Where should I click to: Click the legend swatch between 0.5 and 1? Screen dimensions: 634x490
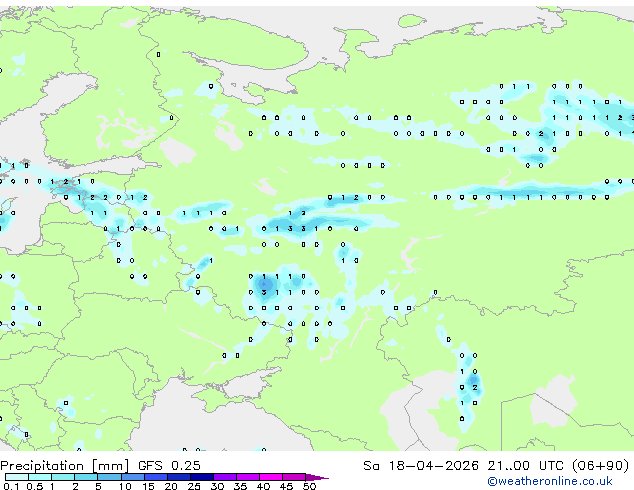[x=40, y=477]
